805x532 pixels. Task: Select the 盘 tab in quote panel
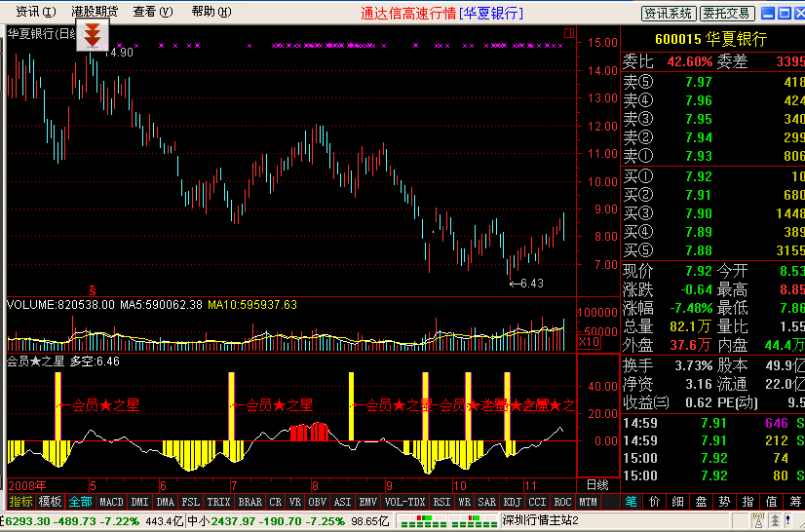click(702, 502)
